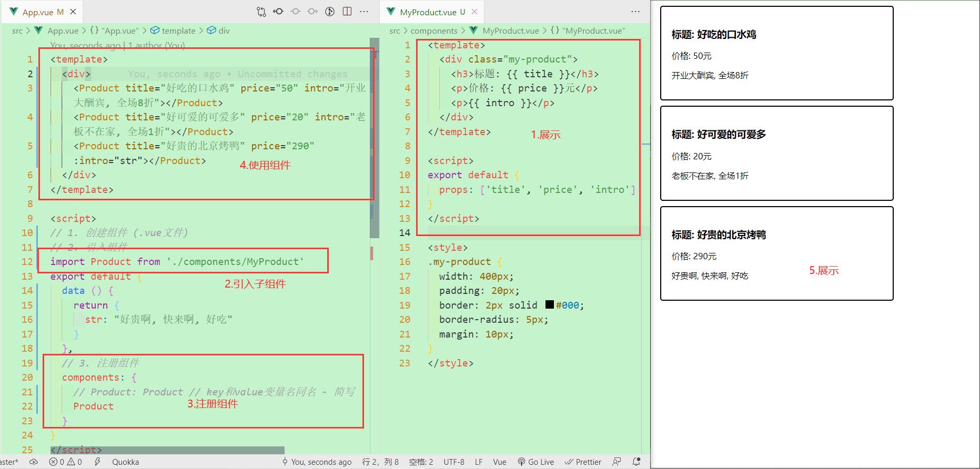Click the components: { line in App.vue

coord(99,378)
